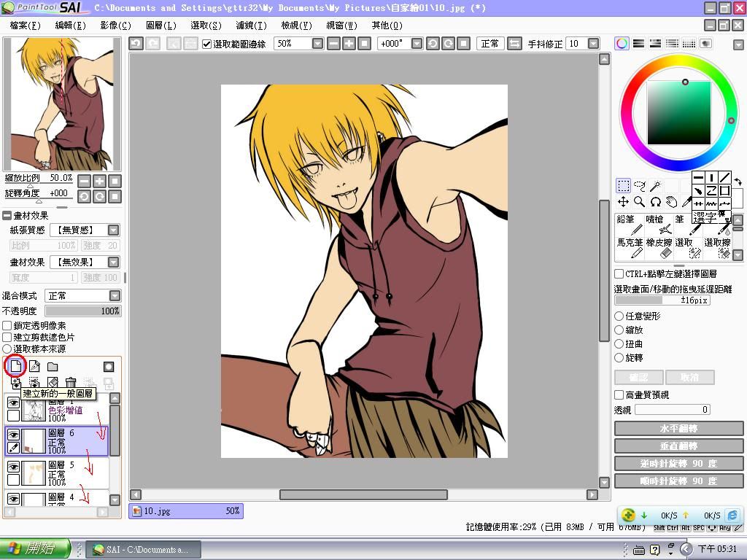Transfer down the layer icon
The width and height of the screenshot is (747, 560).
pos(16,382)
